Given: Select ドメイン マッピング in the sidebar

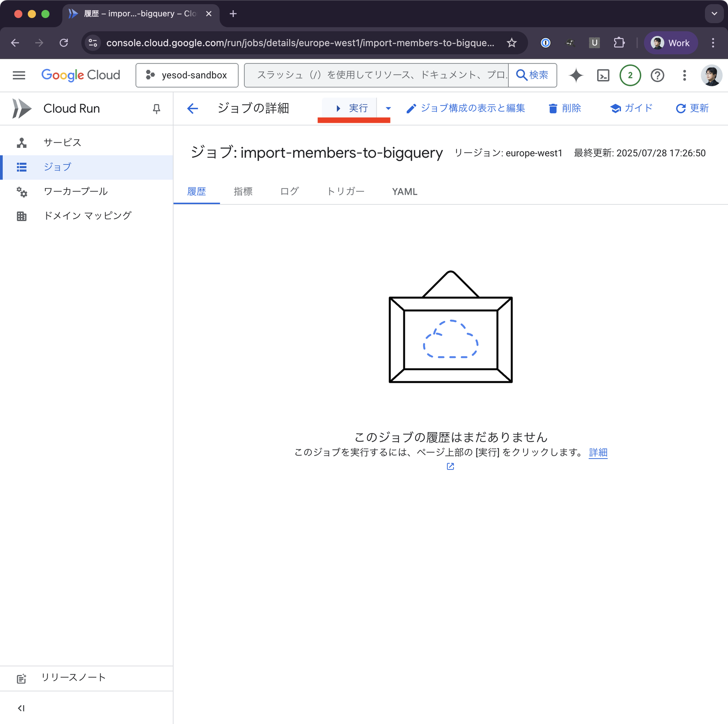Looking at the screenshot, I should 87,216.
